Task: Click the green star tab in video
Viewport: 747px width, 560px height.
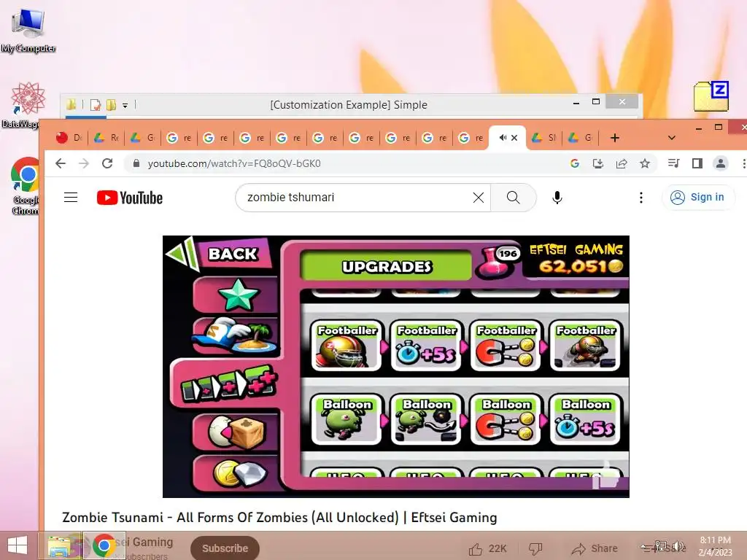Action: coord(237,295)
